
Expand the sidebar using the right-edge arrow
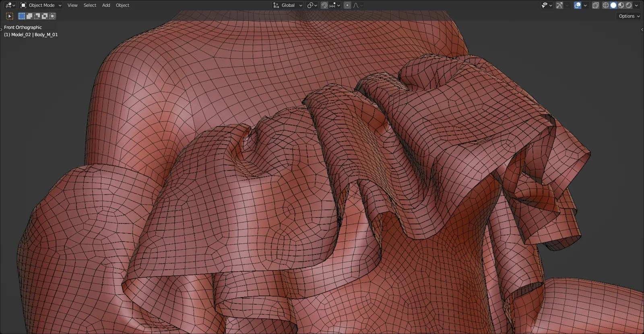click(x=642, y=29)
